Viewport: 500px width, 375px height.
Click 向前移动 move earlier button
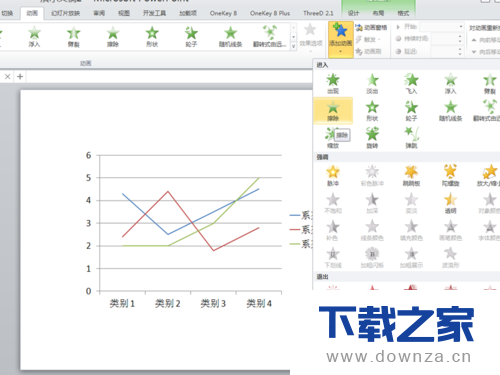[x=486, y=40]
